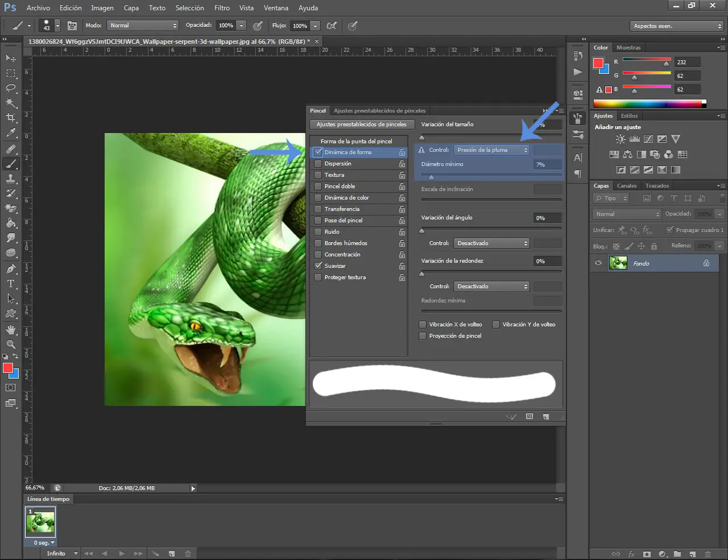This screenshot has height=560, width=728.
Task: Switch to Ajustes preestablecidos de pinceles tab
Action: click(x=379, y=111)
